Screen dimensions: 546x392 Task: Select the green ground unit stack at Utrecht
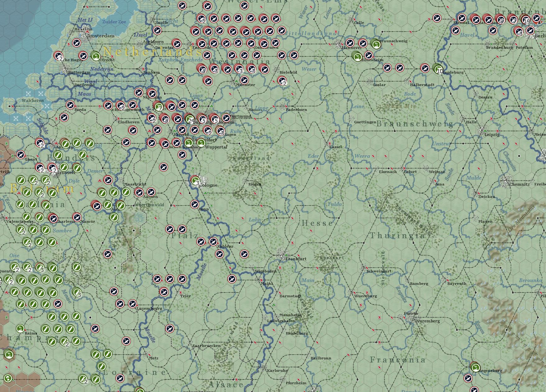(96, 56)
